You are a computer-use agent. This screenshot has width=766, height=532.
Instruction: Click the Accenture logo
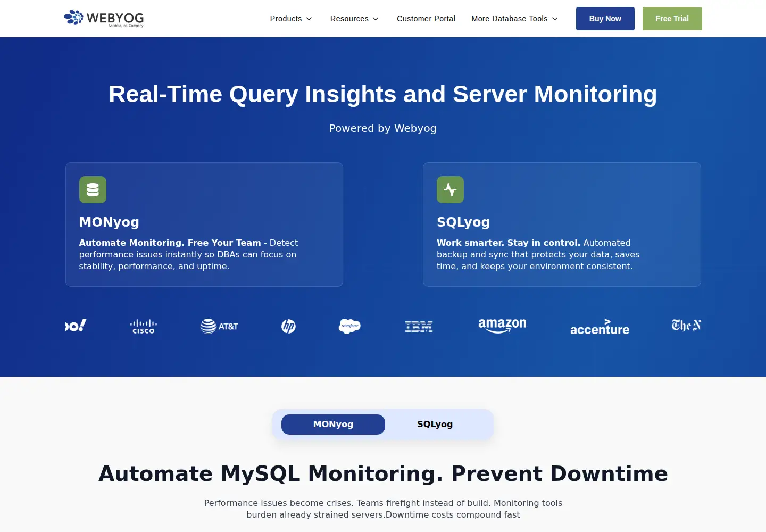pyautogui.click(x=600, y=327)
